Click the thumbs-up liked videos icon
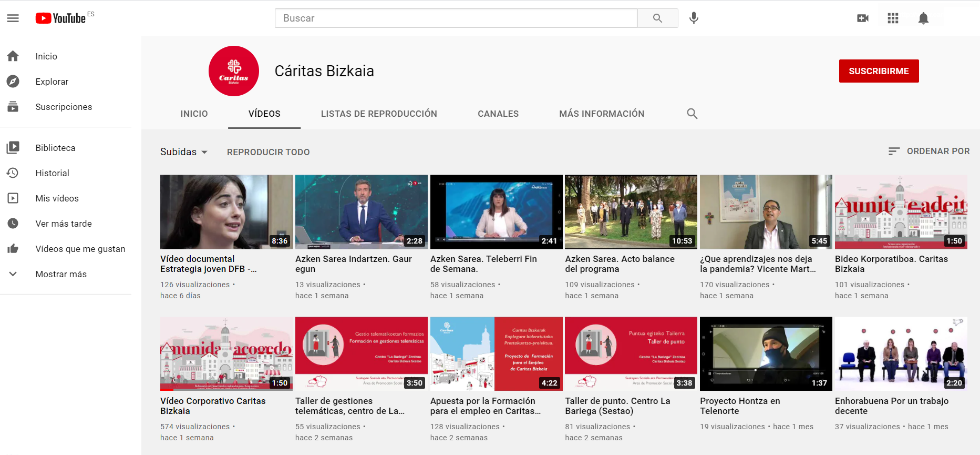Viewport: 980px width, 455px height. click(x=13, y=249)
